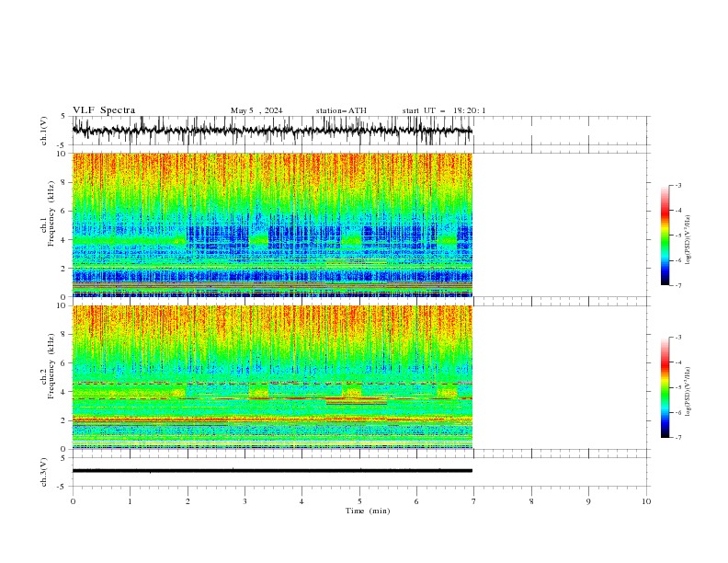Click the time axis tick label "9"
The image size is (728, 563).
point(588,501)
